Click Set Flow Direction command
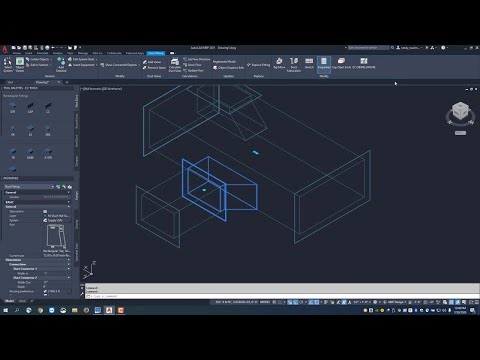The image size is (480, 360). [x=197, y=59]
